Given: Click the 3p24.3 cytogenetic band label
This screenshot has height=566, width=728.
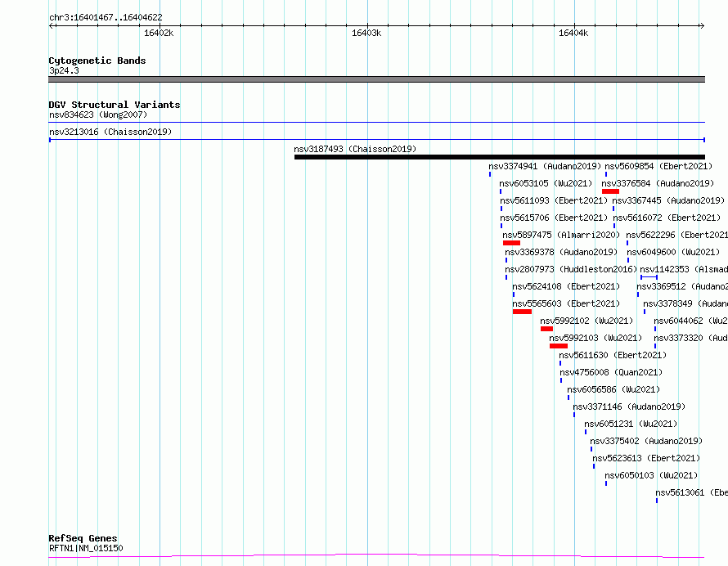Looking at the screenshot, I should point(64,70).
